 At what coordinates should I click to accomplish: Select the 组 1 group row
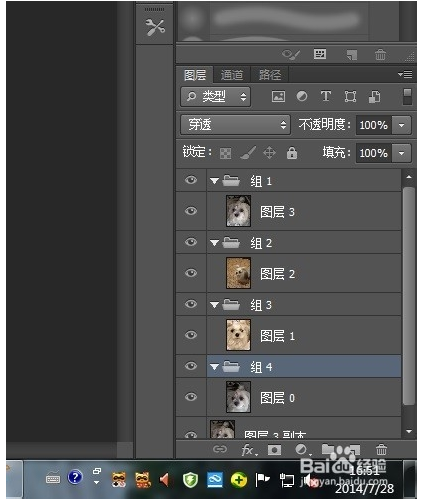pos(304,181)
